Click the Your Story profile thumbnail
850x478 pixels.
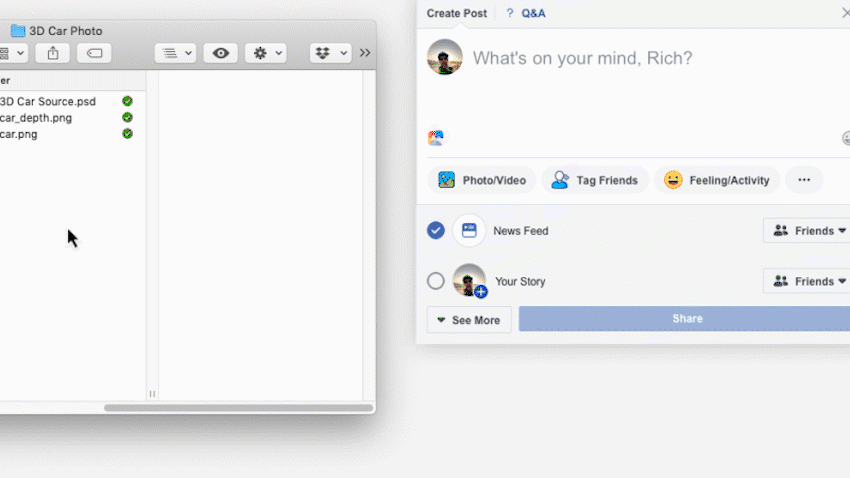tap(469, 281)
